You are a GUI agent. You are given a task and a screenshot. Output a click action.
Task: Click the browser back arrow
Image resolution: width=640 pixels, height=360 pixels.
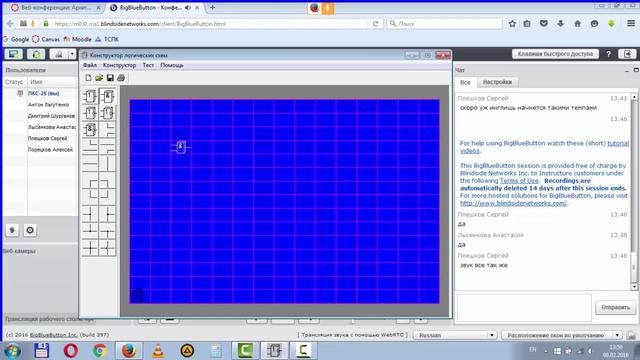point(10,24)
